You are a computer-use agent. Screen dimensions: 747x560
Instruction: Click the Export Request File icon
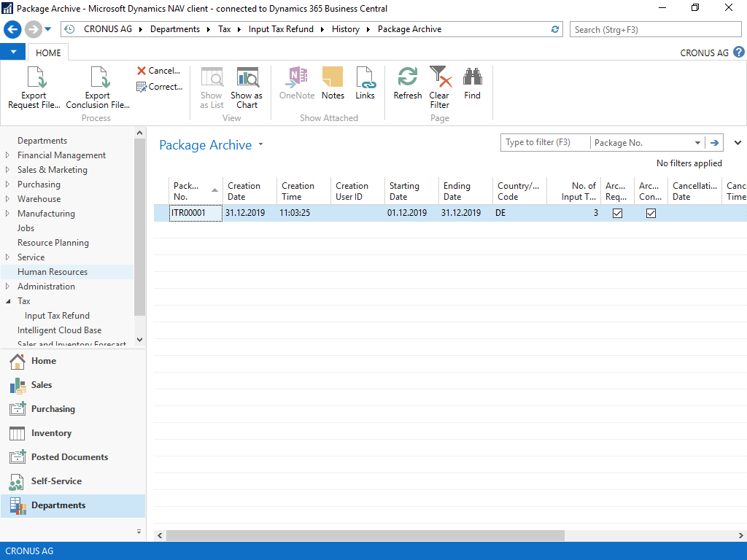pos(36,77)
